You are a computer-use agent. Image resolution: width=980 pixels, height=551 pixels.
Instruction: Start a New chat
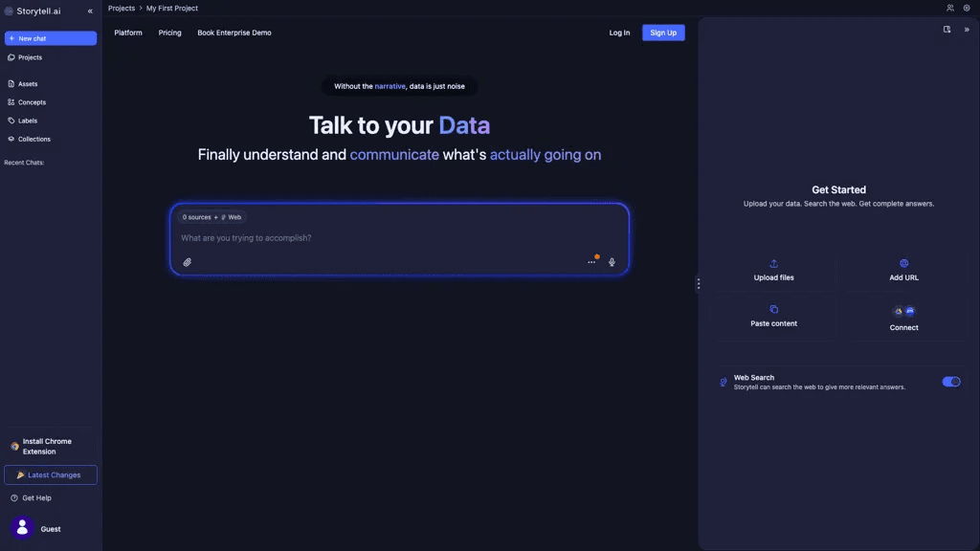51,38
